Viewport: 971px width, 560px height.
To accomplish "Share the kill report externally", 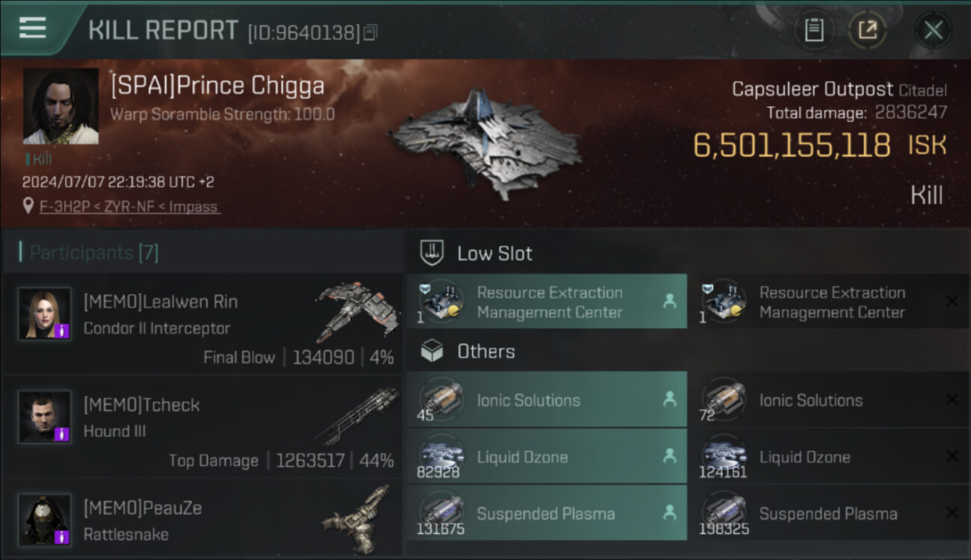I will point(867,31).
